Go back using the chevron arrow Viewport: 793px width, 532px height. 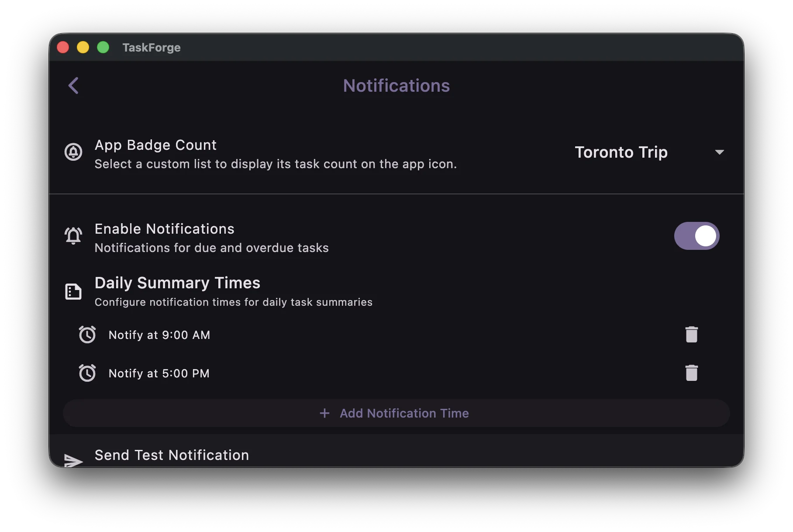click(x=73, y=86)
